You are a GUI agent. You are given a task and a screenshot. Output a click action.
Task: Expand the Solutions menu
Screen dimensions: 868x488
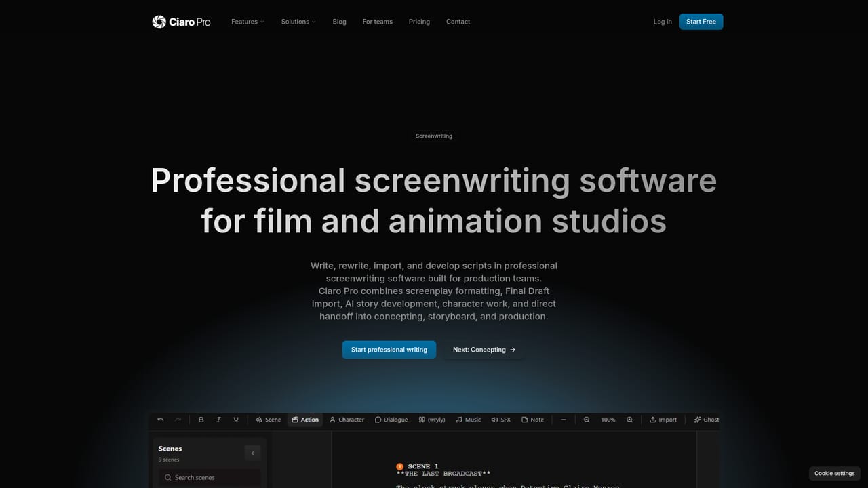(x=298, y=22)
